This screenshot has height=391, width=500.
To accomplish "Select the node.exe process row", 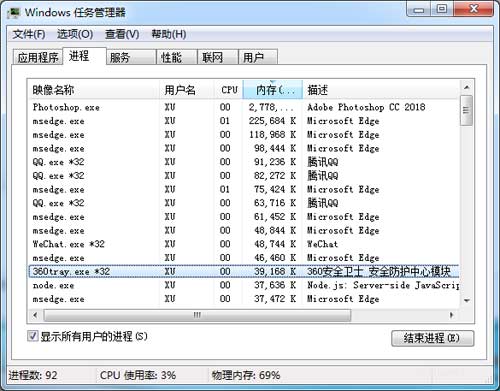I will click(244, 285).
